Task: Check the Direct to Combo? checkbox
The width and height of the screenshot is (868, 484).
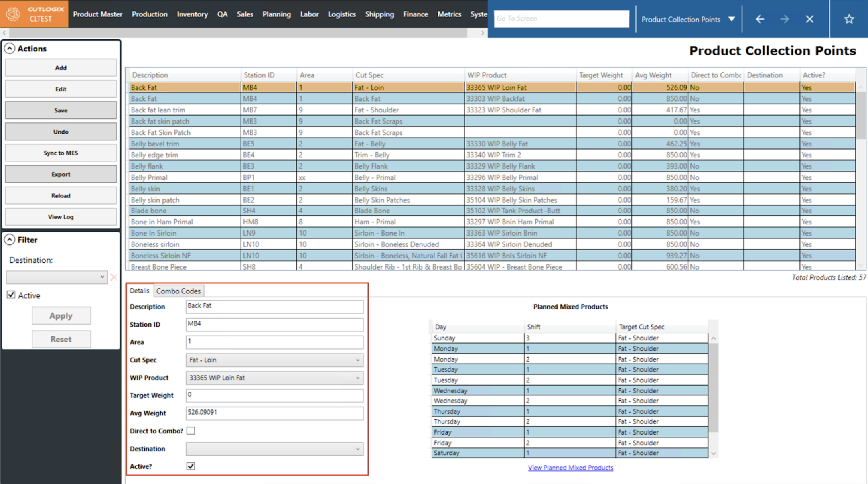Action: (191, 431)
